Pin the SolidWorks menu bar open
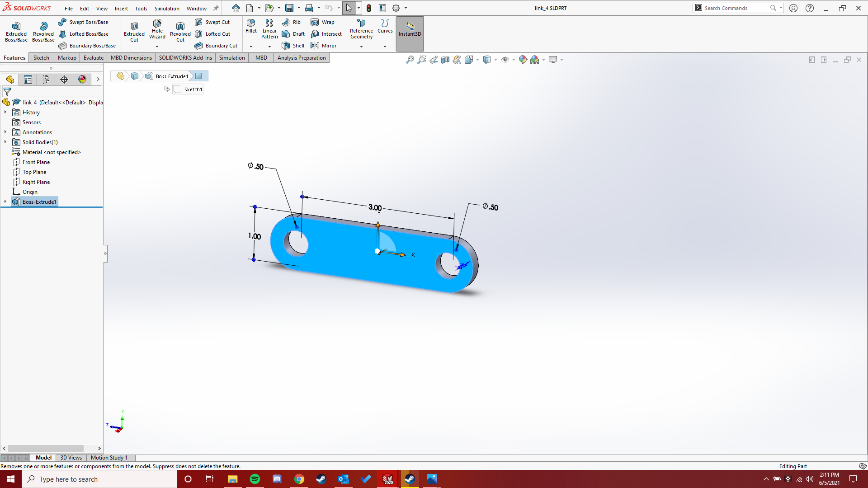Viewport: 868px width, 488px height. tap(216, 8)
